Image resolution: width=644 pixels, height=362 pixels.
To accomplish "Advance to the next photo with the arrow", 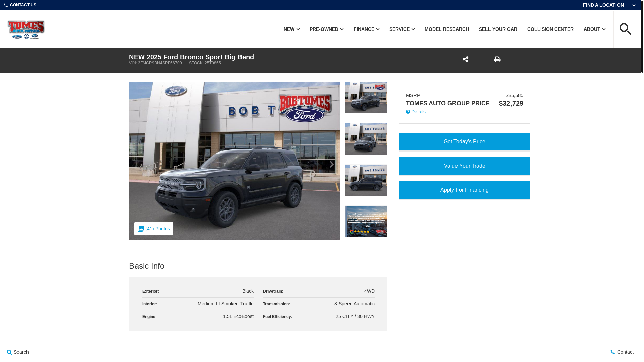I will pyautogui.click(x=331, y=164).
